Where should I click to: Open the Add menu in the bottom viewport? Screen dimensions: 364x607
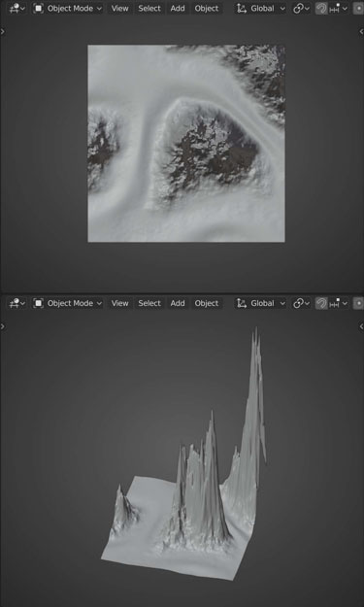click(178, 303)
